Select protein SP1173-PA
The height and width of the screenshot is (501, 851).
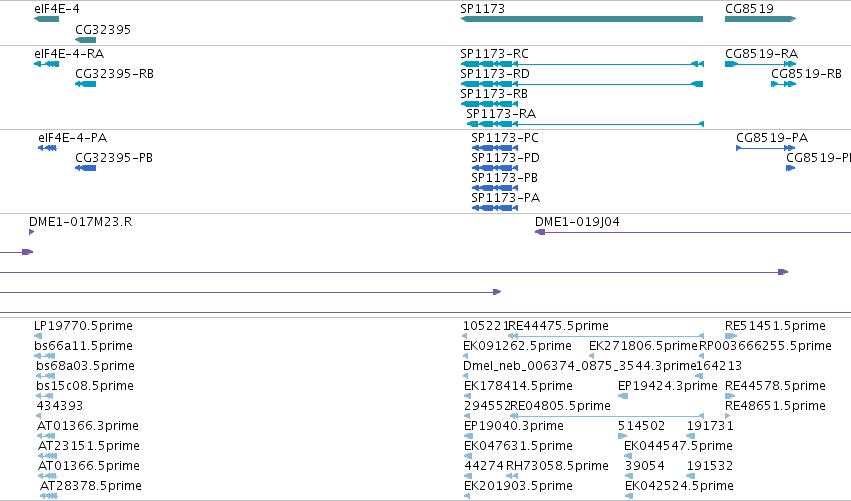click(x=505, y=198)
